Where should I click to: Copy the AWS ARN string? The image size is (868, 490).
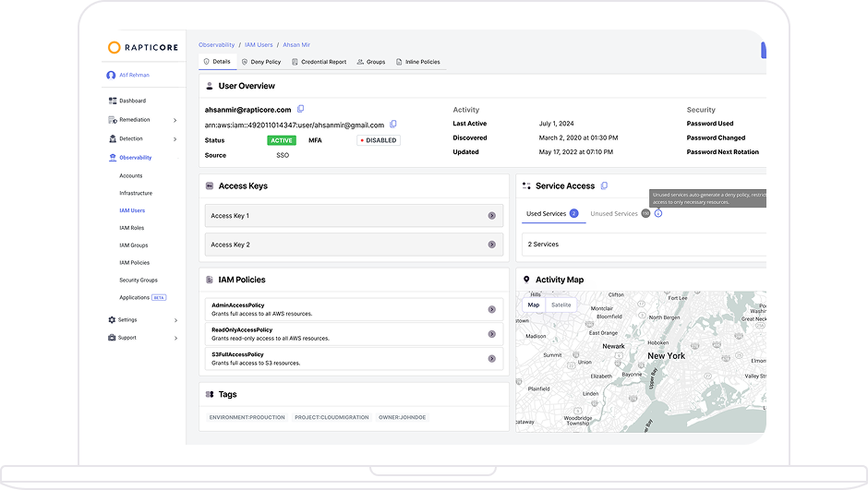point(393,124)
